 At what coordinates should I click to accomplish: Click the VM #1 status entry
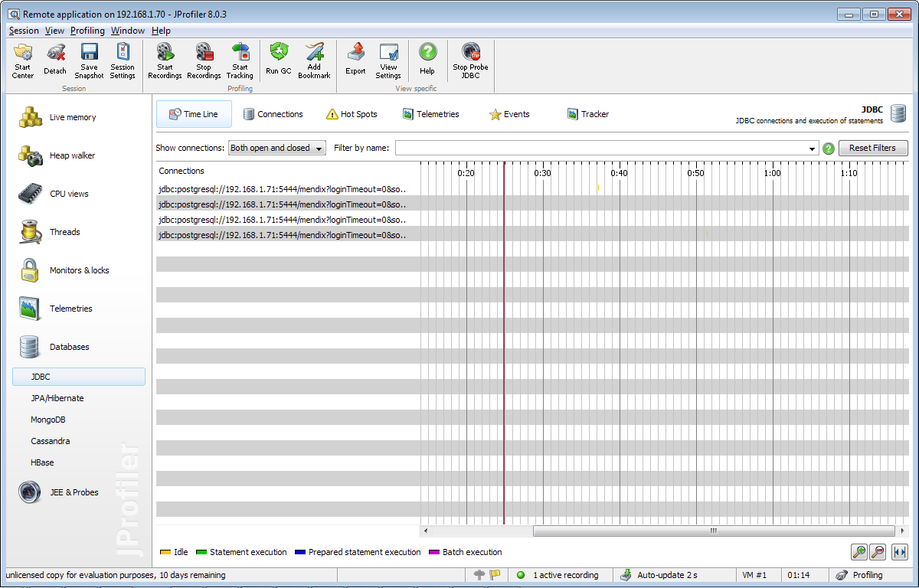754,575
